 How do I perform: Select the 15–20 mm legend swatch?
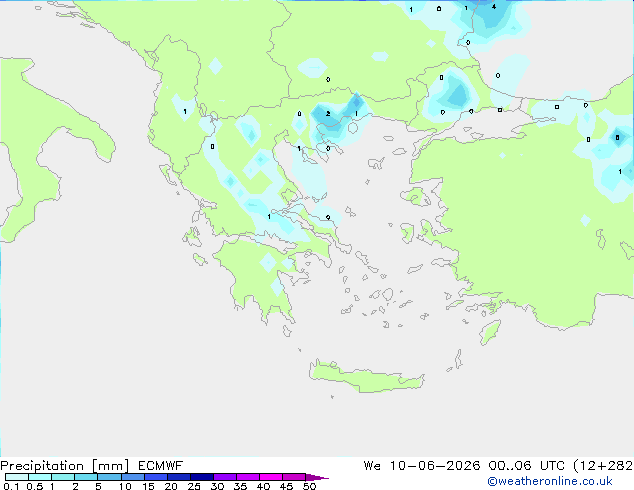[x=156, y=477]
